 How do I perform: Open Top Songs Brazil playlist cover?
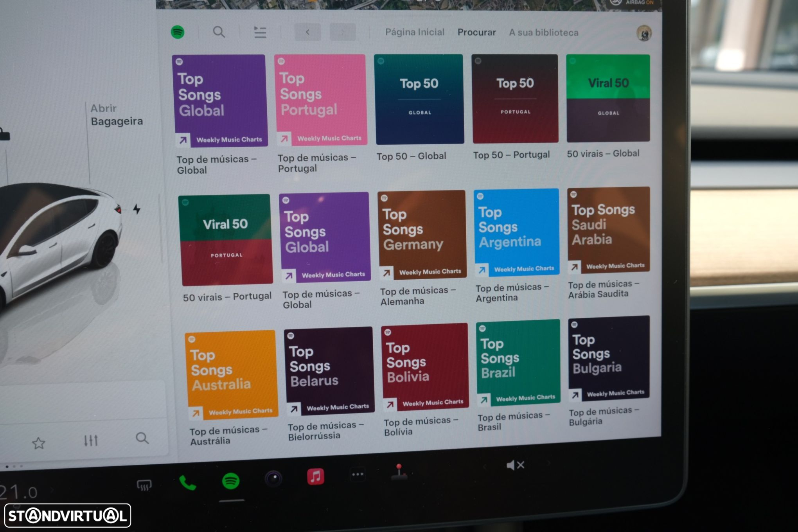[x=518, y=363]
